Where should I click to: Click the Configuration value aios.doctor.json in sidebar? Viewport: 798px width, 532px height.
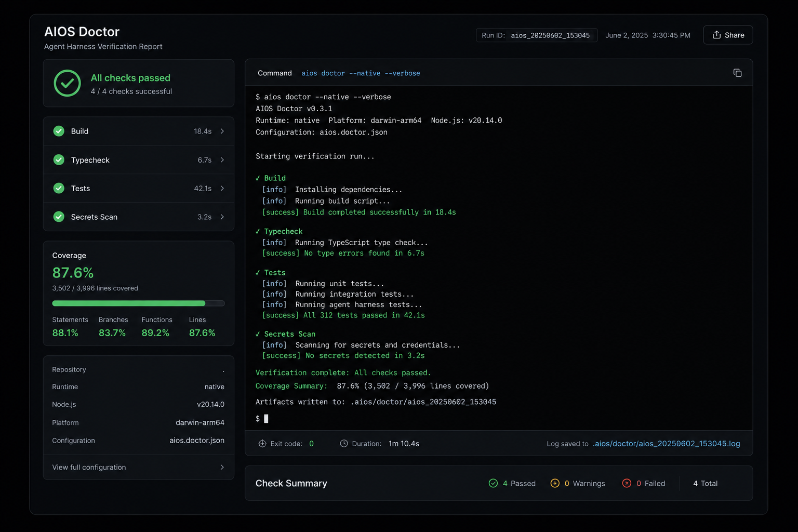coord(197,441)
